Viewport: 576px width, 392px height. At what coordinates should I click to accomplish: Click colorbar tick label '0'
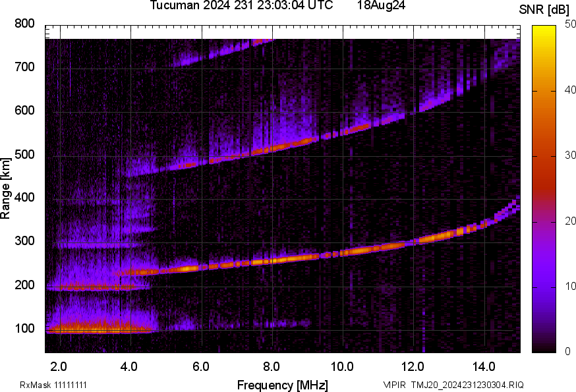click(567, 351)
